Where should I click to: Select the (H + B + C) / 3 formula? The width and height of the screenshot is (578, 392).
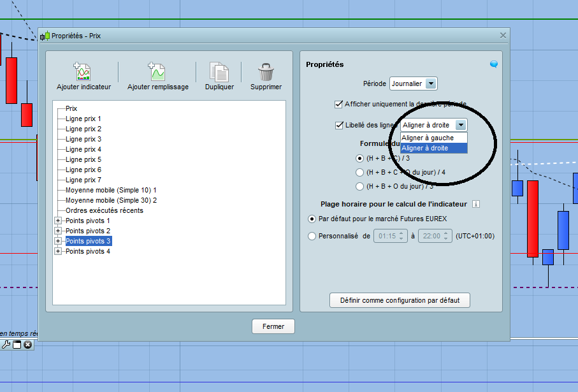click(360, 157)
